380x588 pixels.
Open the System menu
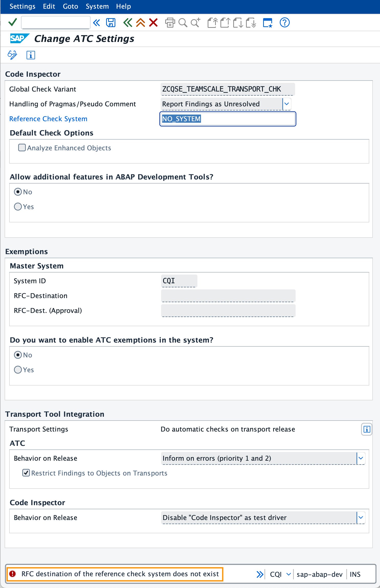pyautogui.click(x=97, y=6)
